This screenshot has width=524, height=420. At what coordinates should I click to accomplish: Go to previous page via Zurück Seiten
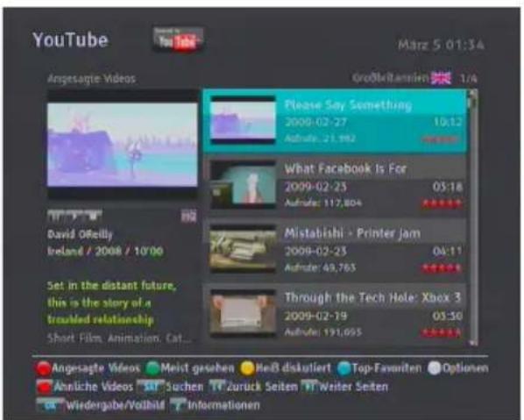262,387
